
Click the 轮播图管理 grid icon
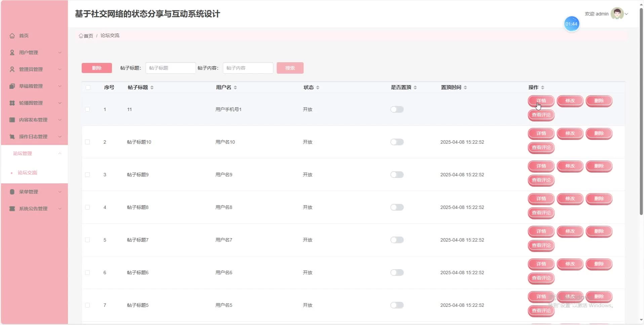12,103
